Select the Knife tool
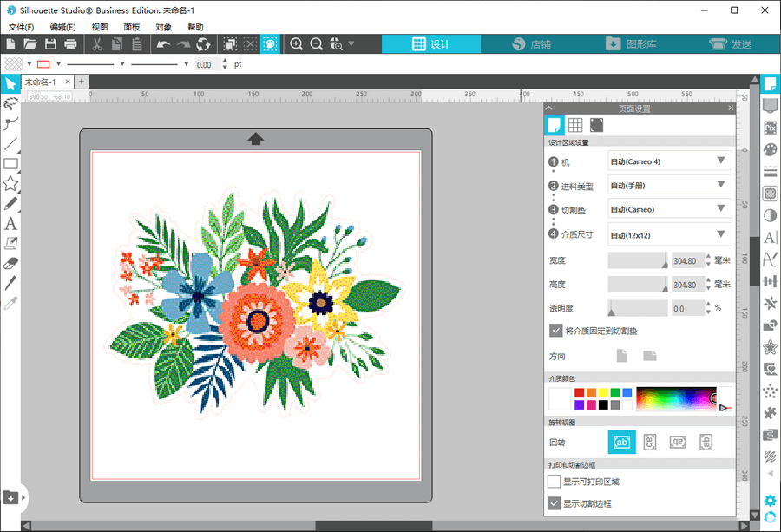This screenshot has height=532, width=781. click(10, 283)
